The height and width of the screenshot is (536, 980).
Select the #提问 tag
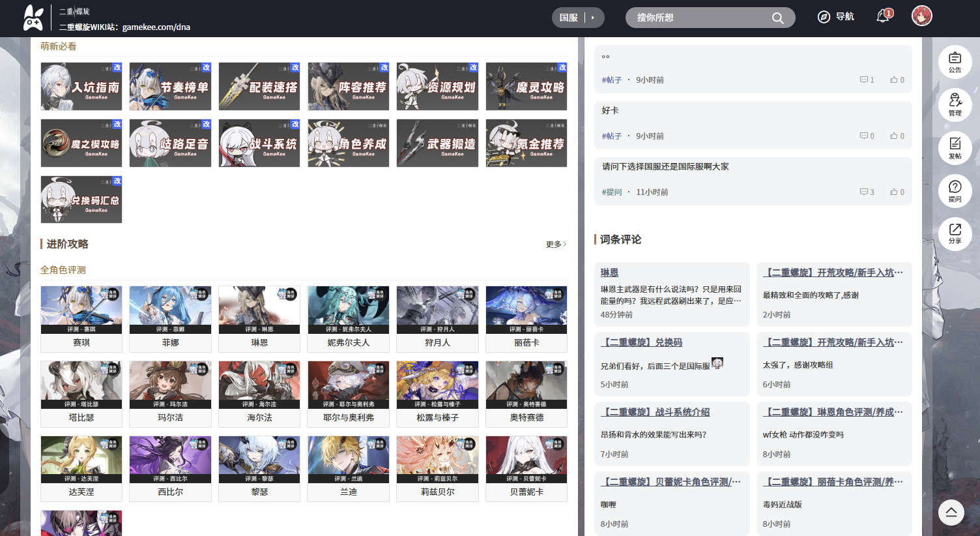point(612,192)
